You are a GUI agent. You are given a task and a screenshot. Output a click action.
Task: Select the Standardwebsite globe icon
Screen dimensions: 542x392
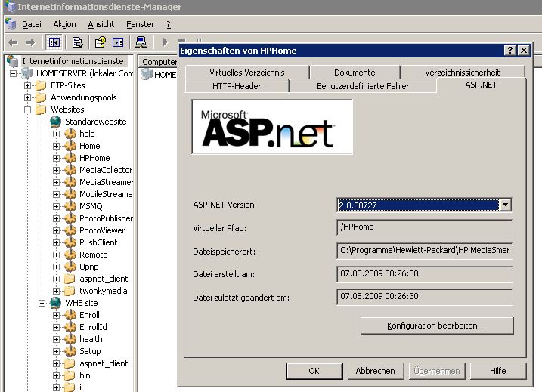55,122
